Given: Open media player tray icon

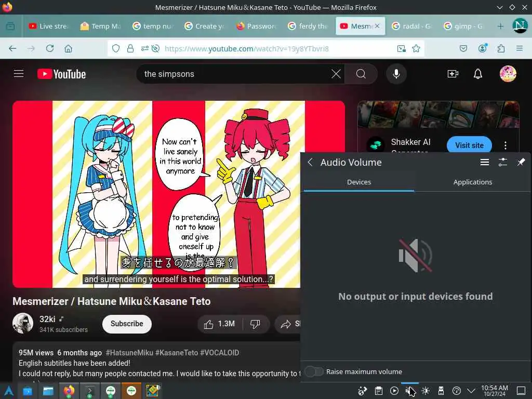Looking at the screenshot, I should tap(394, 391).
